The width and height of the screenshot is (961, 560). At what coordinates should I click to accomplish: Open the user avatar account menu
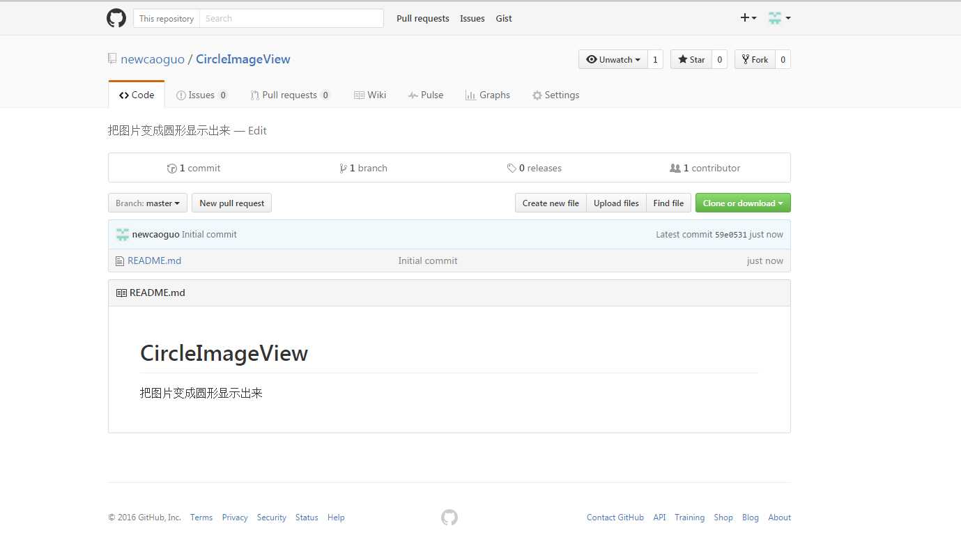tap(779, 18)
